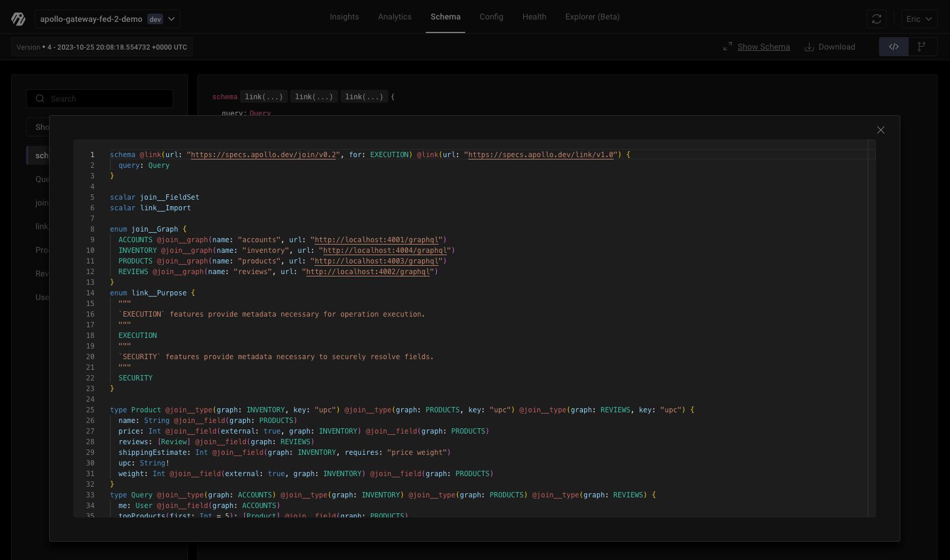Focus the Search input field
Viewport: 950px width, 560px height.
point(99,99)
